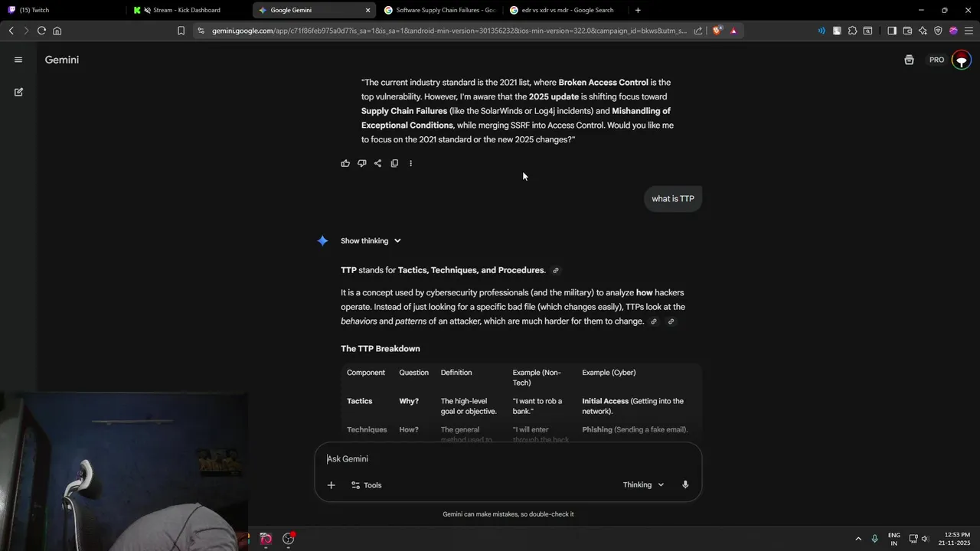
Task: Click the 'Component' table header
Action: pos(366,373)
